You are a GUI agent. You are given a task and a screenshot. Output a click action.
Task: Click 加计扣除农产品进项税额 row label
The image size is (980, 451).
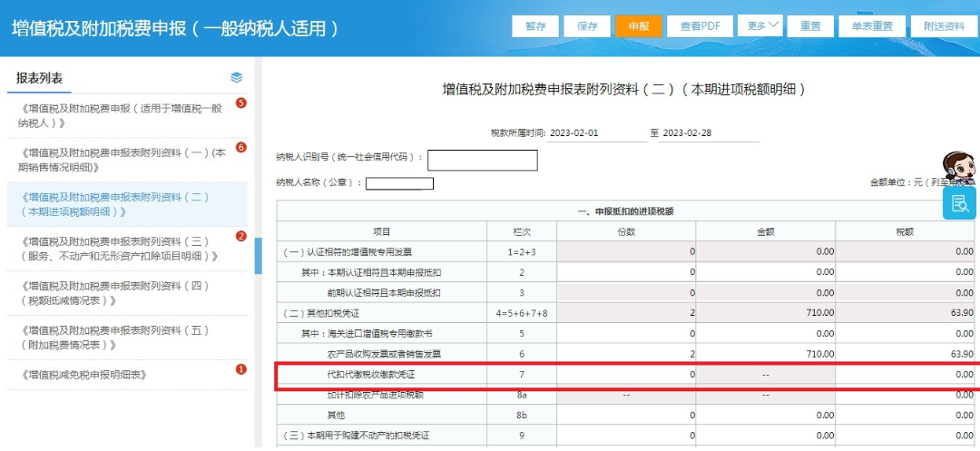coord(377,395)
